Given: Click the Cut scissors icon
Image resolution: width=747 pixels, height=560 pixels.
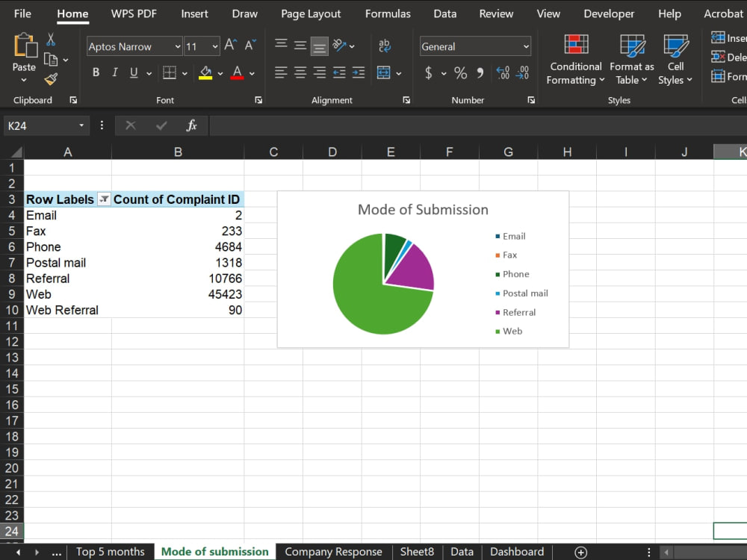Looking at the screenshot, I should [x=51, y=39].
